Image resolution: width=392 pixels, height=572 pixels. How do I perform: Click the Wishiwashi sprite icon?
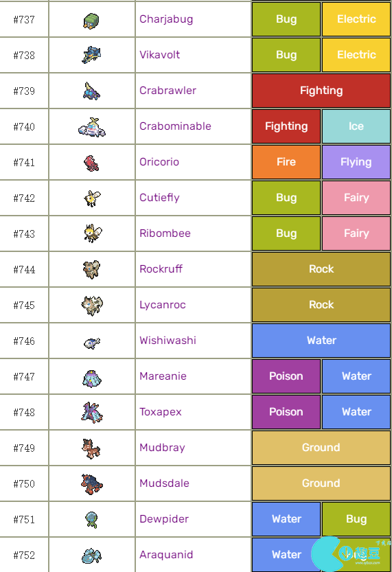click(x=92, y=343)
